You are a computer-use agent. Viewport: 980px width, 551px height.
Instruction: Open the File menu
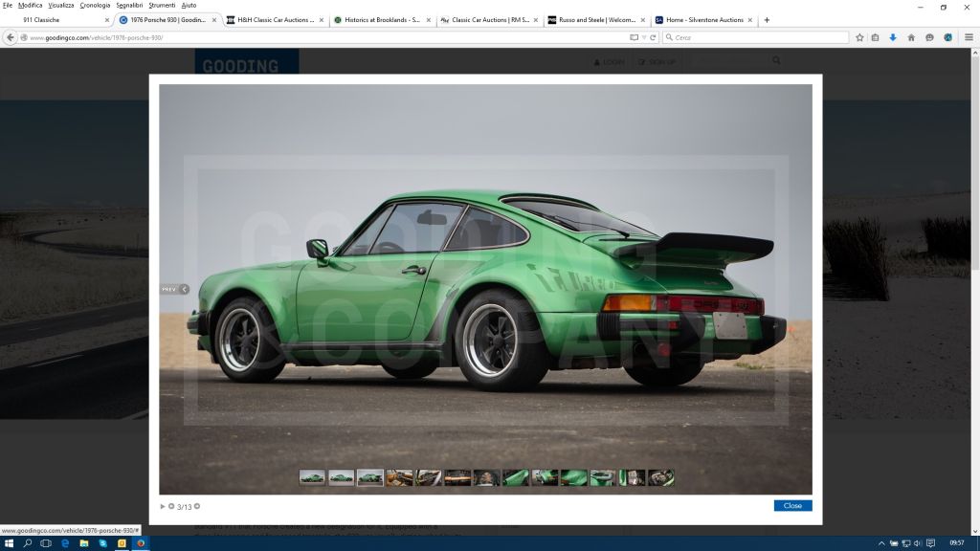pos(8,5)
